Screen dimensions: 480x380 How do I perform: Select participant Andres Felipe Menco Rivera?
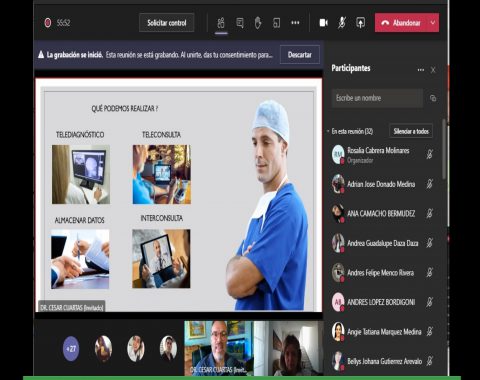(x=381, y=273)
